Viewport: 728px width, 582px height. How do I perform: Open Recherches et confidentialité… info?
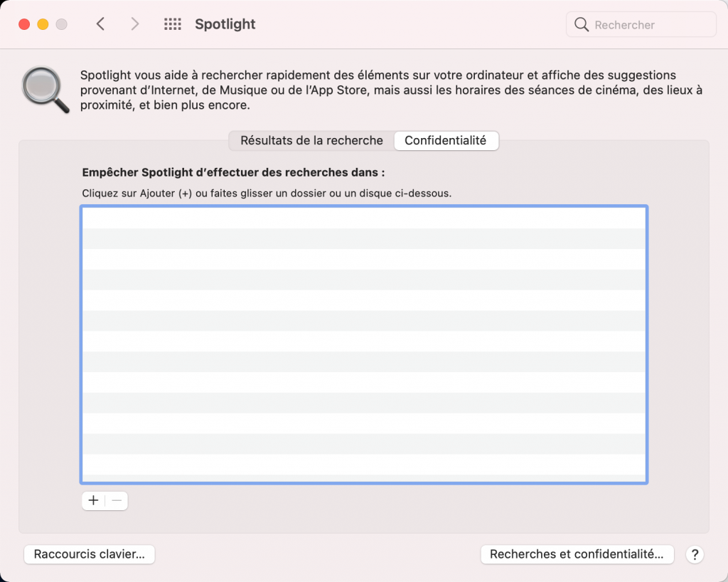[577, 554]
